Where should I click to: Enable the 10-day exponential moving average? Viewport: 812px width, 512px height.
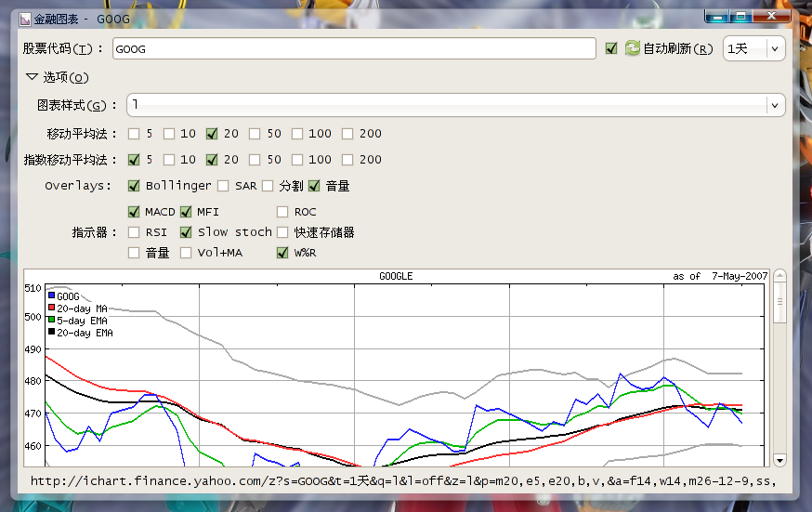click(169, 160)
